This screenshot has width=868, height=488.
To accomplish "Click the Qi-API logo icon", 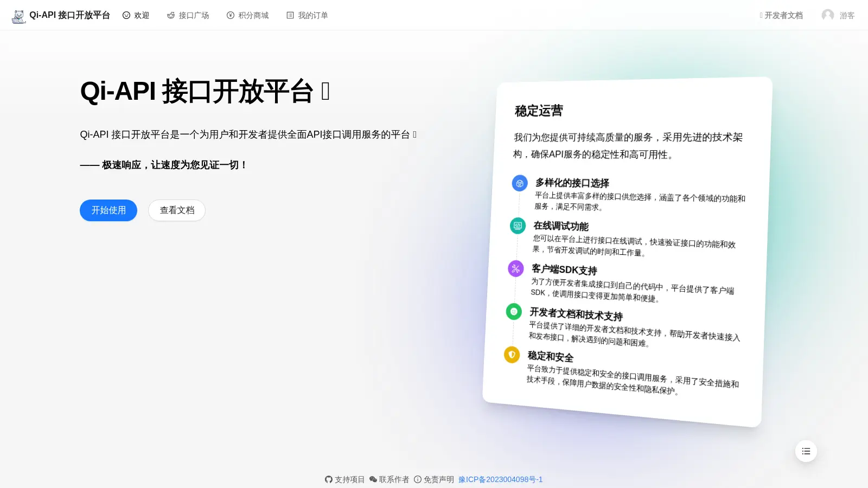I will pos(18,16).
